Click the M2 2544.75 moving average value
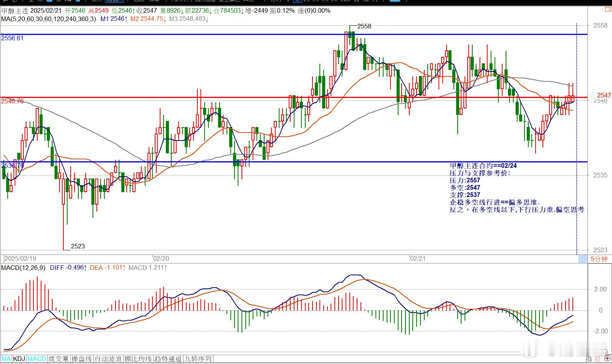612x364 pixels. pos(148,19)
